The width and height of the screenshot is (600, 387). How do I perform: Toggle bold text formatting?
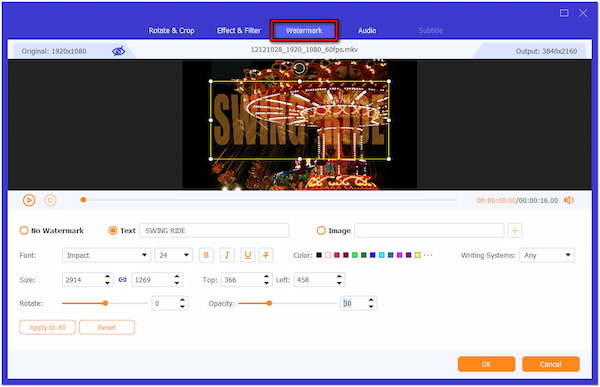coord(206,255)
